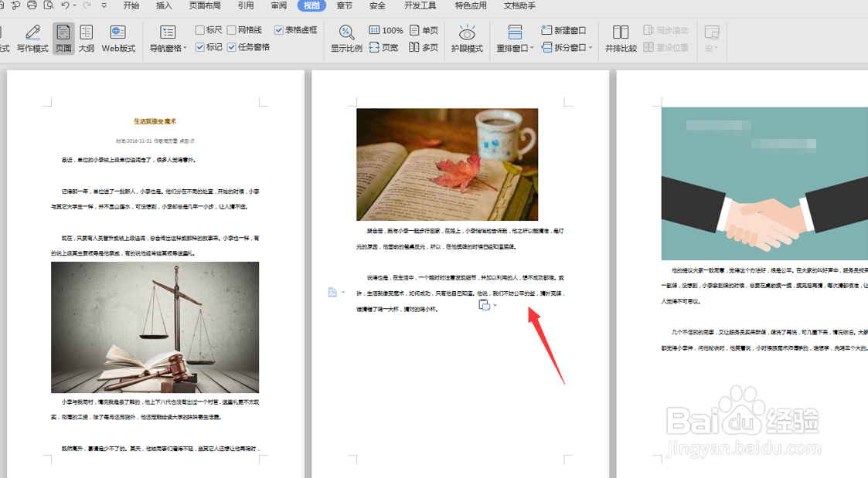The height and width of the screenshot is (478, 868).
Task: Open the 引用 References tab
Action: 246,5
